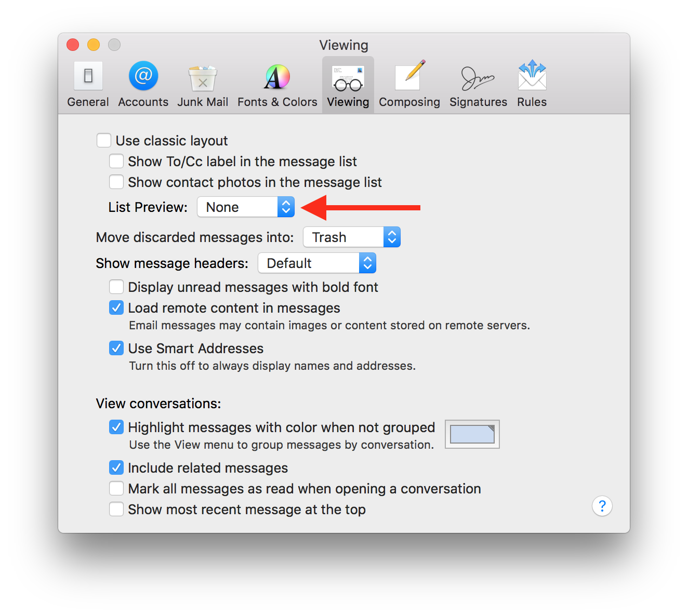Click 'Email messages may contain images' text
This screenshot has height=616, width=688.
(x=329, y=325)
